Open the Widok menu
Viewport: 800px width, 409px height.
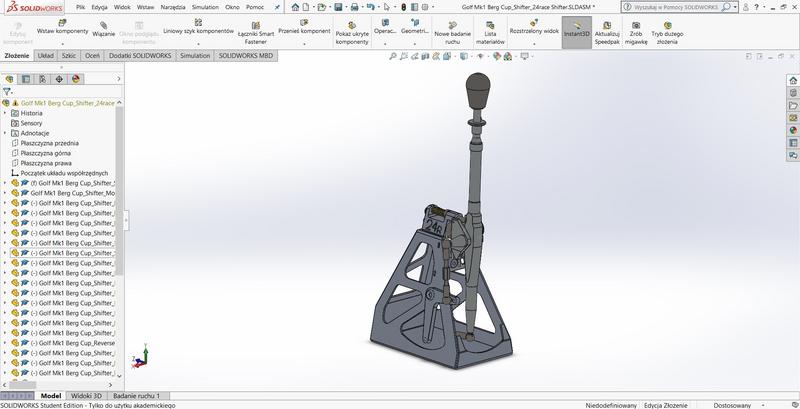point(122,7)
